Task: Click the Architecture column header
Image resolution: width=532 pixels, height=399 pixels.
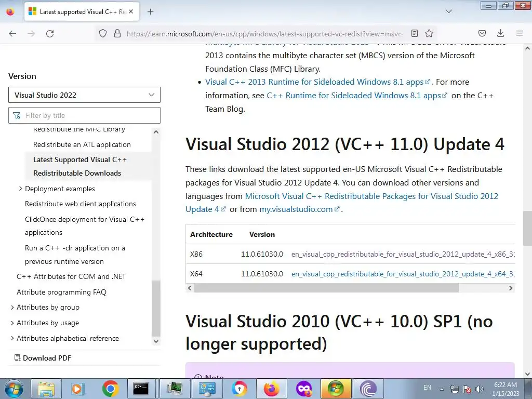Action: click(x=211, y=234)
